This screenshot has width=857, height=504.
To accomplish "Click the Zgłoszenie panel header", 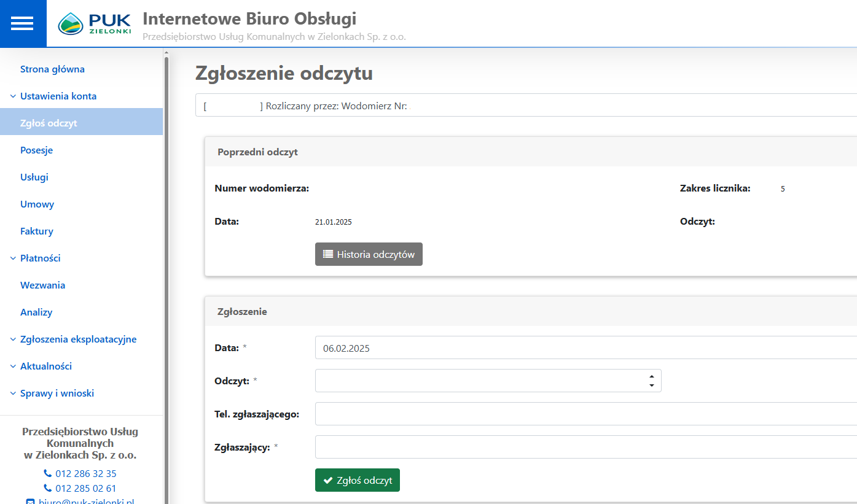I will coord(531,311).
